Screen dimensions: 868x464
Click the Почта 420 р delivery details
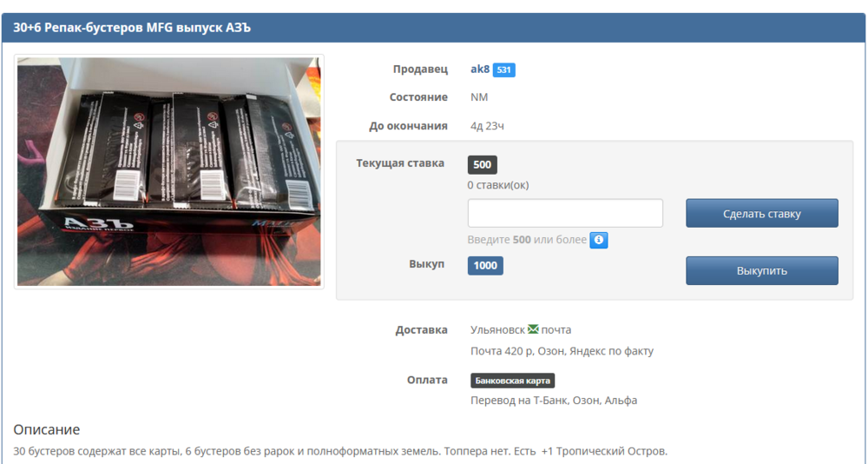pyautogui.click(x=562, y=351)
